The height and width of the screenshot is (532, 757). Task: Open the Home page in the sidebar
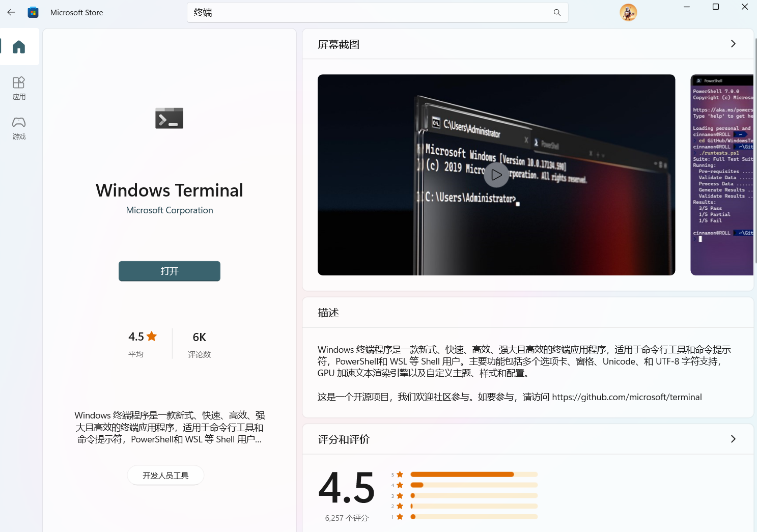click(19, 47)
